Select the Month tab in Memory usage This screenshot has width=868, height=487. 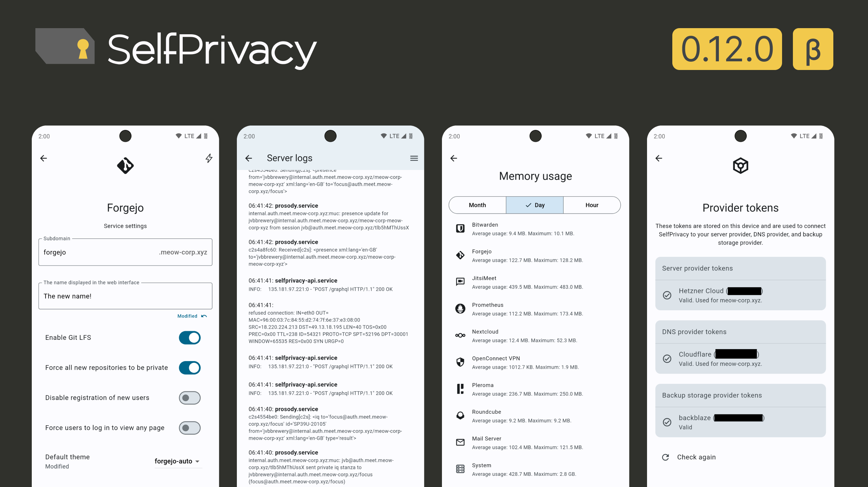(x=478, y=204)
